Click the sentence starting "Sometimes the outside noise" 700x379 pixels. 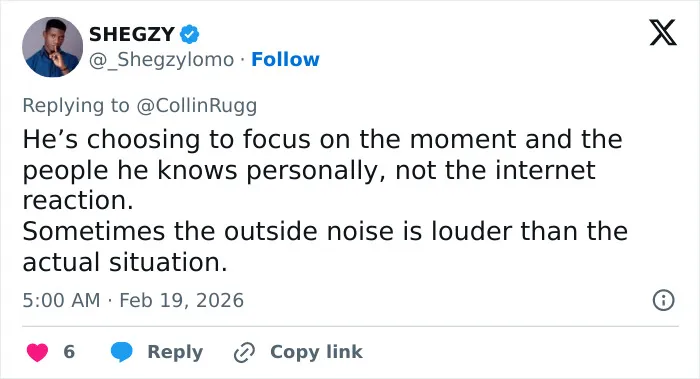tap(325, 246)
